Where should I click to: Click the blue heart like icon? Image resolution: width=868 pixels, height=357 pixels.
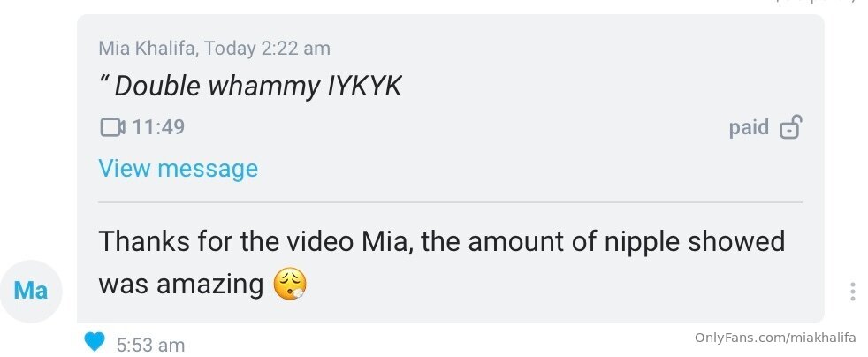tap(95, 343)
